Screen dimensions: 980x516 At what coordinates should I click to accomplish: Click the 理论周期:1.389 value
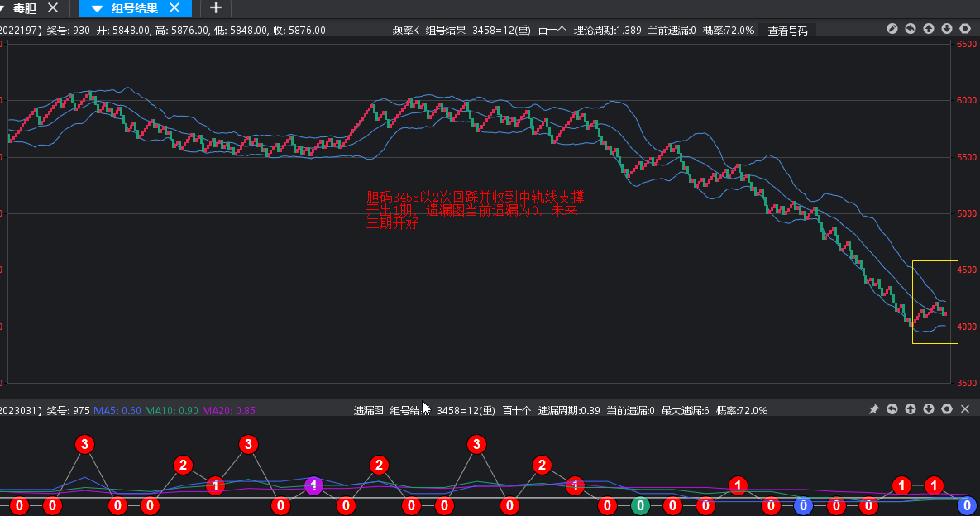(x=608, y=30)
